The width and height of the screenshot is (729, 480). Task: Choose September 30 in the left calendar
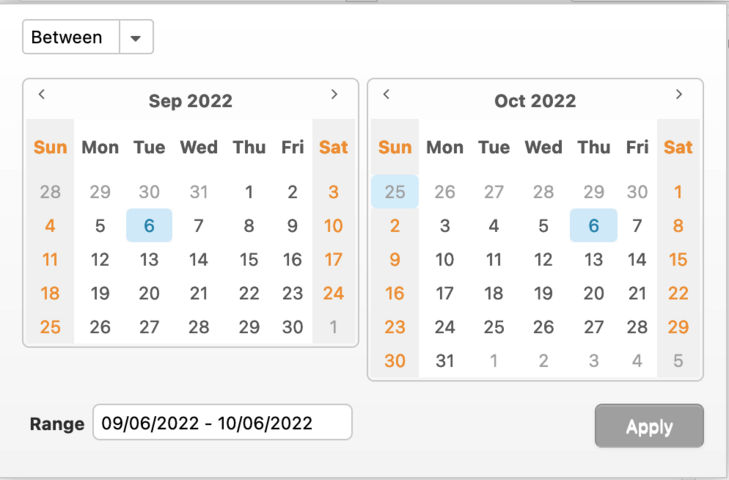292,327
